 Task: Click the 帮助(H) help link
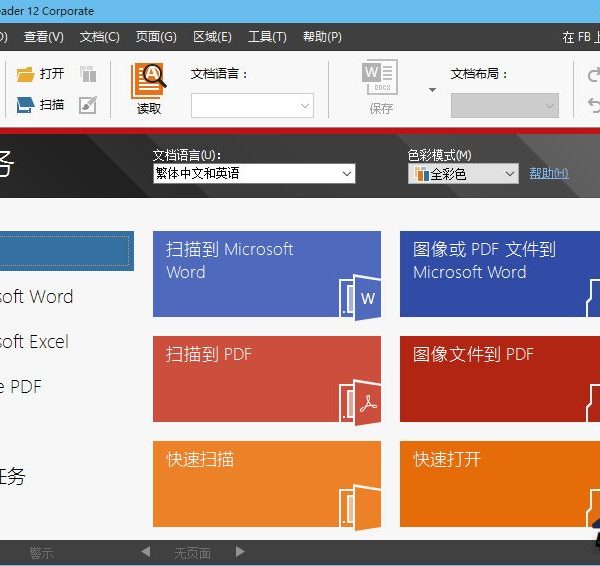point(549,174)
